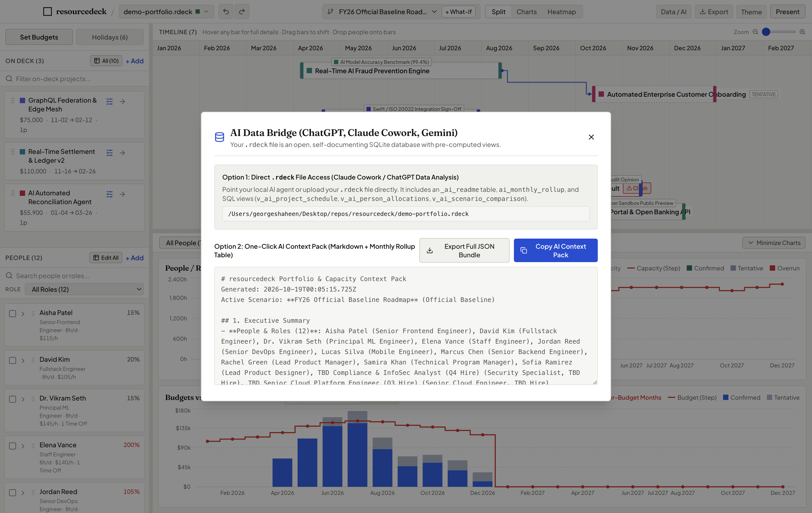Switch to Split view tab
The image size is (812, 513).
click(498, 12)
